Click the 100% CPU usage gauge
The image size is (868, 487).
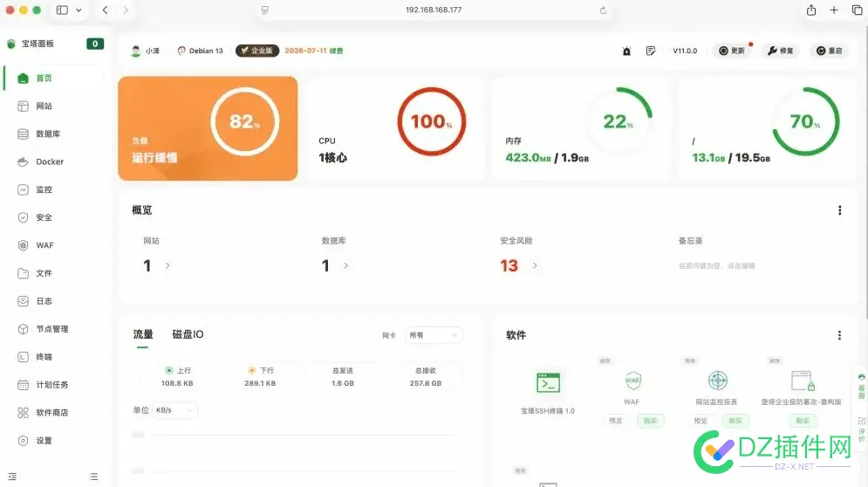pyautogui.click(x=432, y=121)
